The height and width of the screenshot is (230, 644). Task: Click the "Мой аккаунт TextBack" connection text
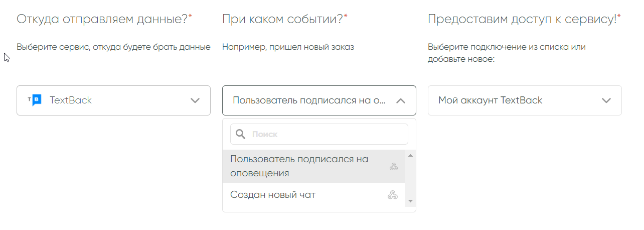pyautogui.click(x=490, y=100)
